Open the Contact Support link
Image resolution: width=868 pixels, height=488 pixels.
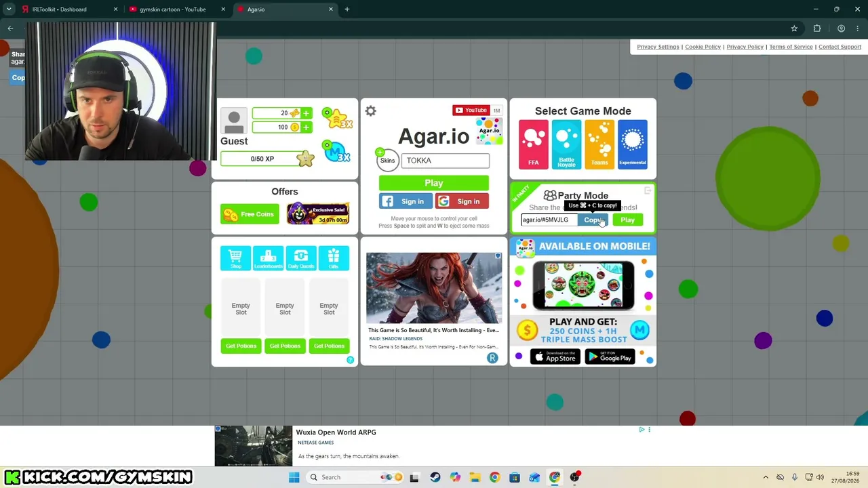coord(840,47)
